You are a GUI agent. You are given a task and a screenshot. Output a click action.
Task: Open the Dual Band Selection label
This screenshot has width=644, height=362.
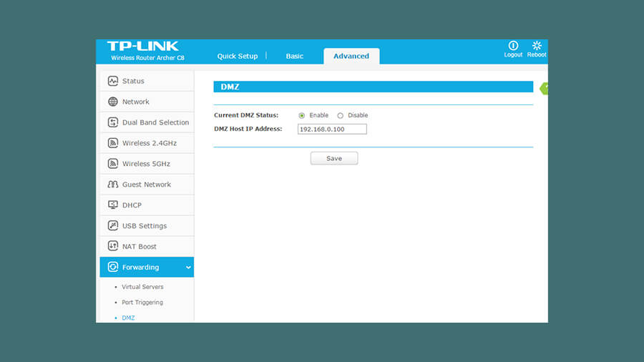tap(156, 122)
